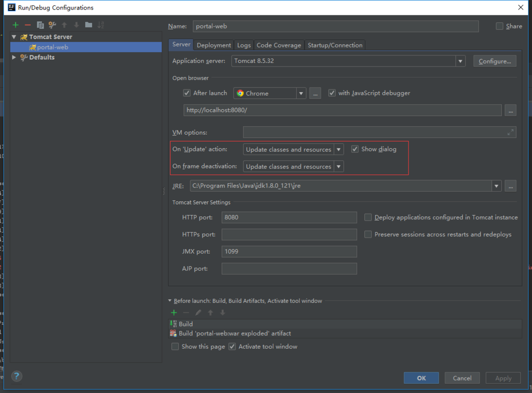Create new folder icon in configuration toolbar
Screen dimensions: 532x393
tap(88, 25)
